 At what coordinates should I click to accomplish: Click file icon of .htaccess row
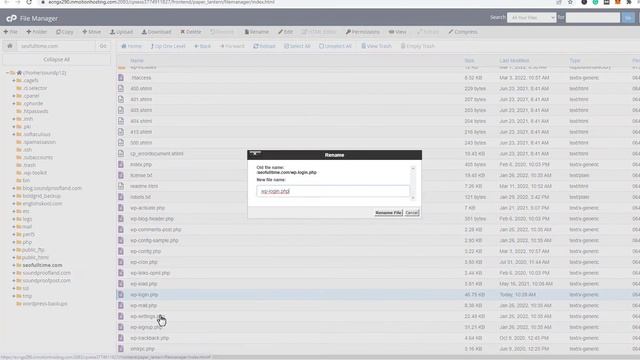[121, 78]
